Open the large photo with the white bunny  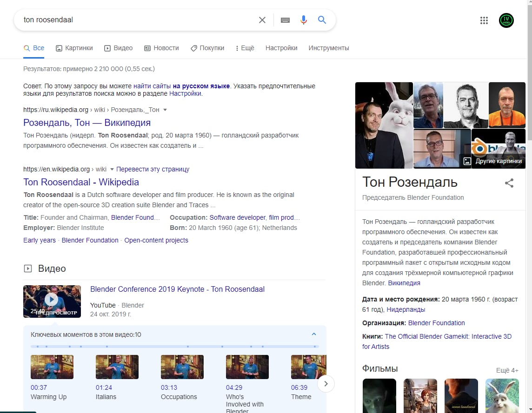(x=384, y=125)
